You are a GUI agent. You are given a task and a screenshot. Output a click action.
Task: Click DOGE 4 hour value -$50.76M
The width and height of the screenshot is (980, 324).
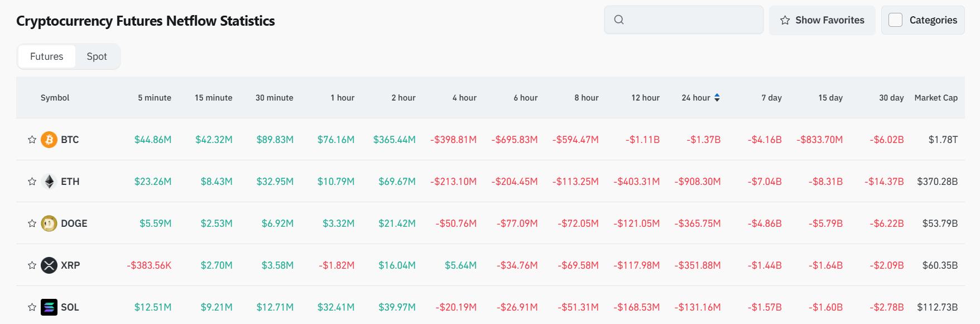[456, 223]
